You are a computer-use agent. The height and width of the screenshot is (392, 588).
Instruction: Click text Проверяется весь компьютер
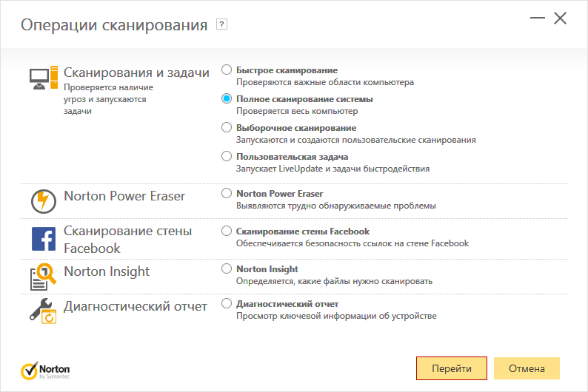pos(297,111)
